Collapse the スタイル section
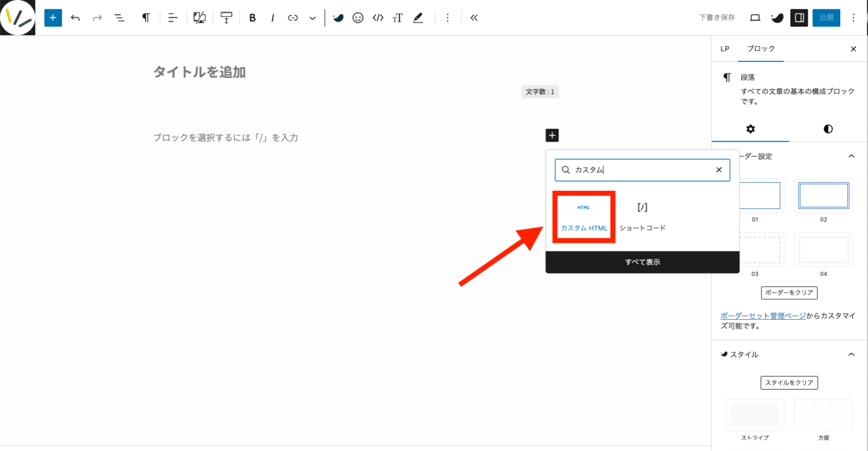Viewport: 868px width, 451px height. (x=851, y=354)
